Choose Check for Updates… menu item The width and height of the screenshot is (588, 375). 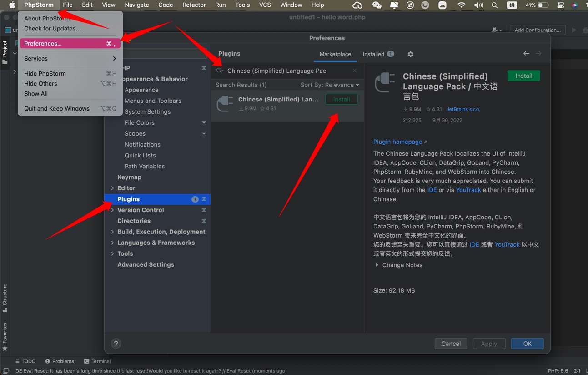tap(70, 29)
